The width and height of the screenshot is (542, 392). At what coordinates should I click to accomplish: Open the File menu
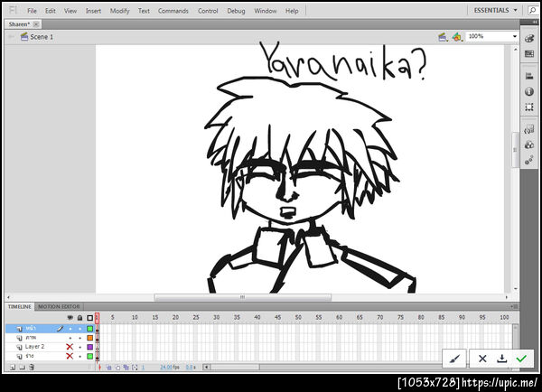pyautogui.click(x=32, y=11)
